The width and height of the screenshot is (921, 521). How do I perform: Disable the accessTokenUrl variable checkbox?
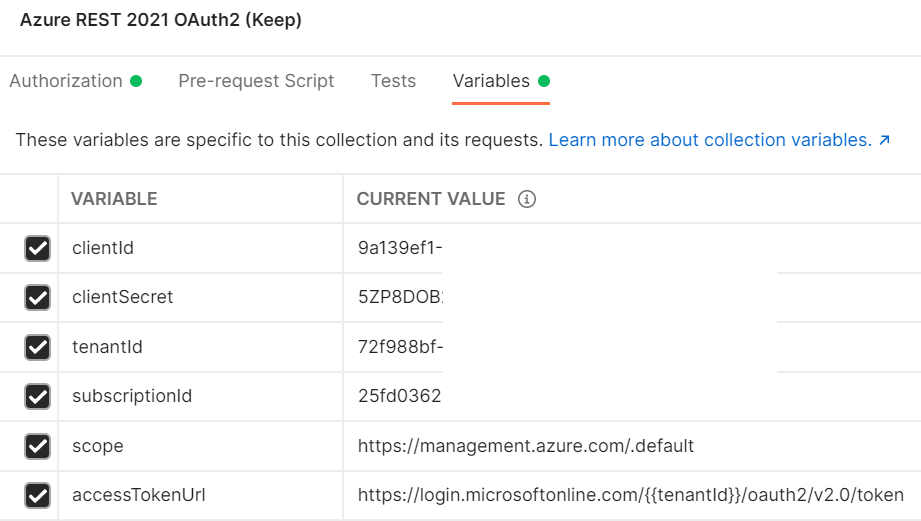coord(38,496)
